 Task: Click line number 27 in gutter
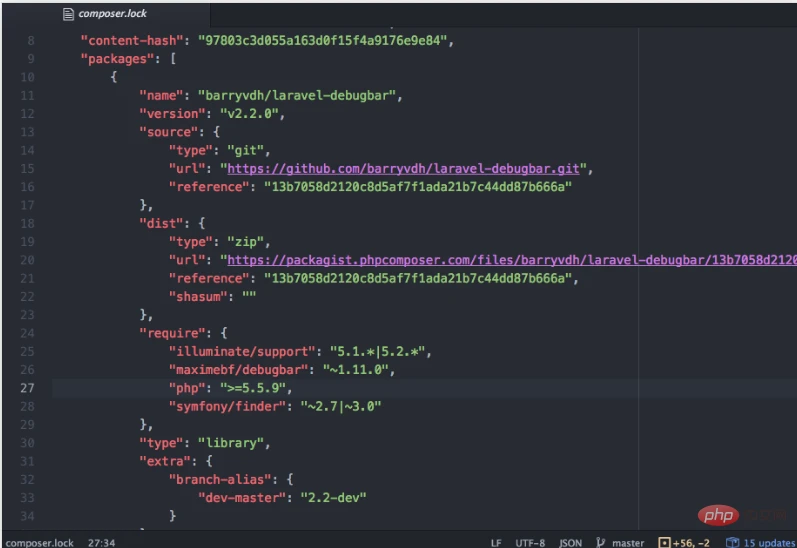tap(28, 387)
